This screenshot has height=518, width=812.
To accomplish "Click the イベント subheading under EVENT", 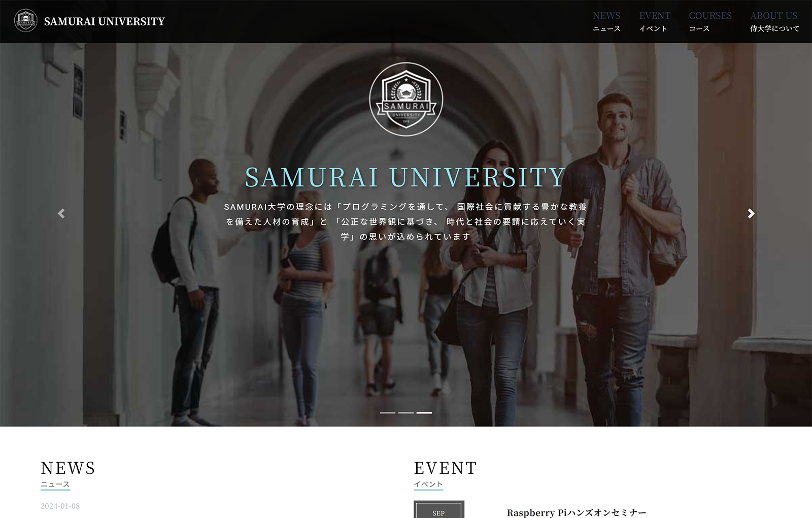I will (428, 484).
